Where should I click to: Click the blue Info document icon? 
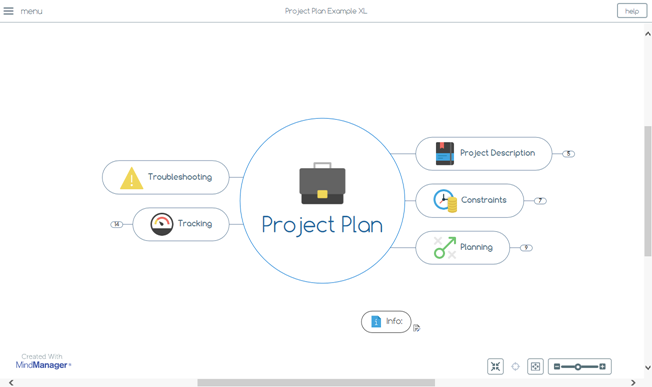tap(376, 321)
